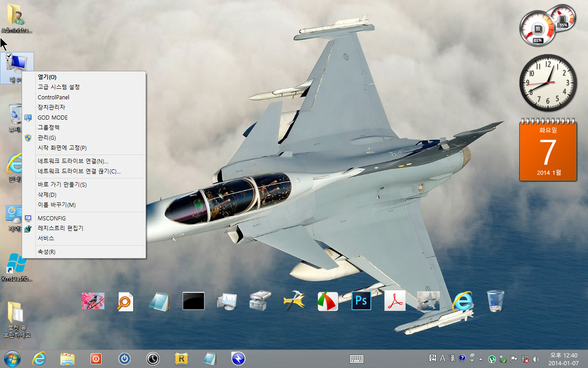
Task: Open the KmsDashboard shortcut on desktop
Action: click(17, 267)
